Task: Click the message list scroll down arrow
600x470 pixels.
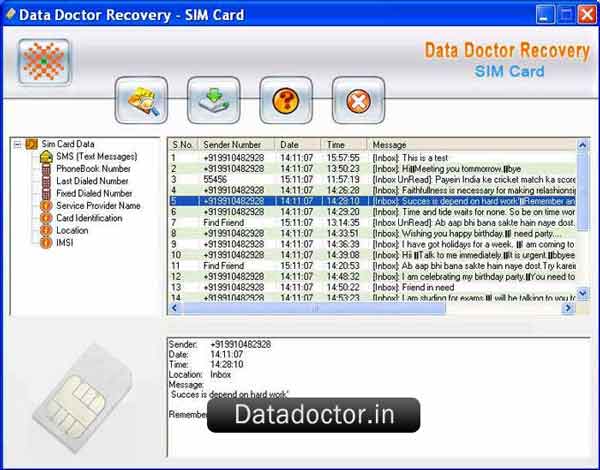Action: [x=582, y=294]
